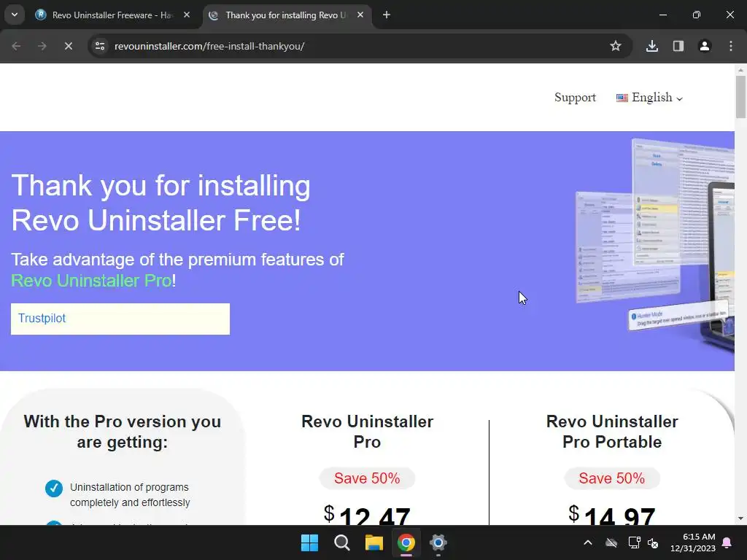Click the blue checkmark beside Uninstallation of programs
Screen dimensions: 747x560
54,488
